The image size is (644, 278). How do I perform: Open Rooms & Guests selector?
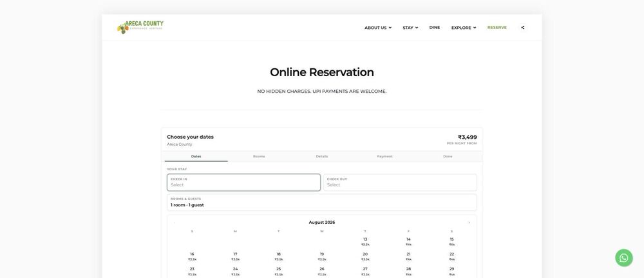tap(322, 203)
